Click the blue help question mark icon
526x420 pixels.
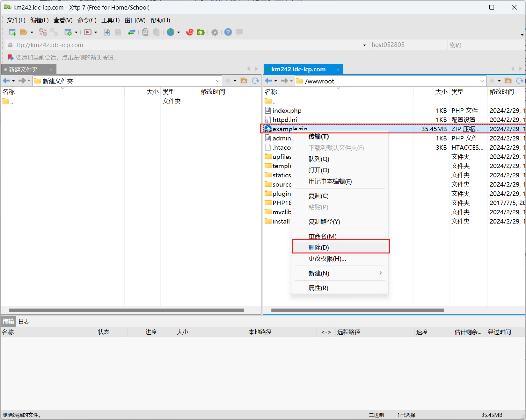click(x=228, y=32)
